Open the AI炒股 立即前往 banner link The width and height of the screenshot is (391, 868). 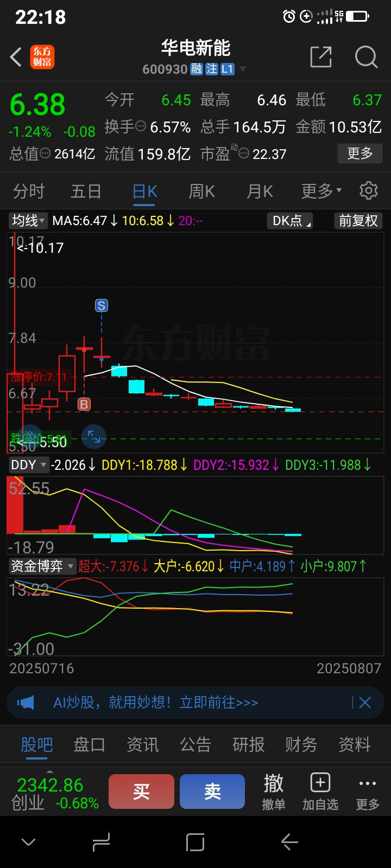click(155, 703)
